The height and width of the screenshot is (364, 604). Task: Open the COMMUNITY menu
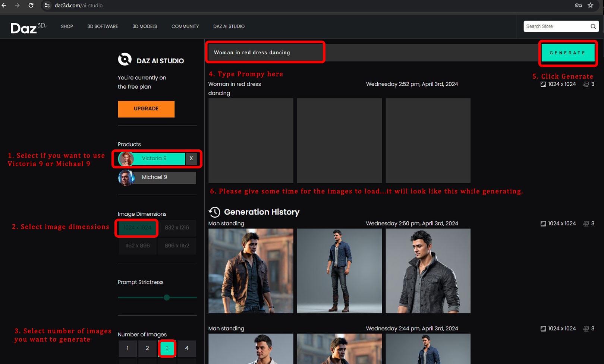[185, 26]
